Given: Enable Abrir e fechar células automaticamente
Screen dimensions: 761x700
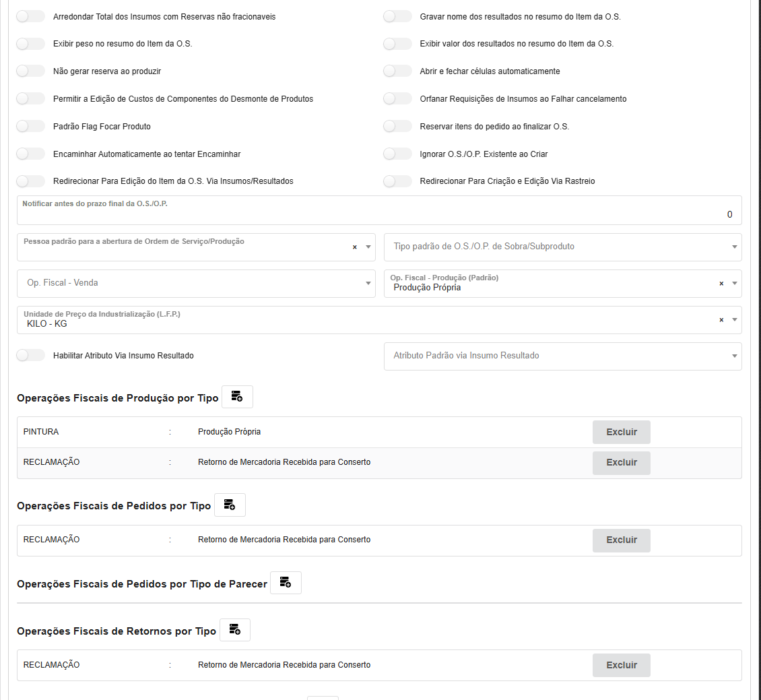Looking at the screenshot, I should click(397, 71).
